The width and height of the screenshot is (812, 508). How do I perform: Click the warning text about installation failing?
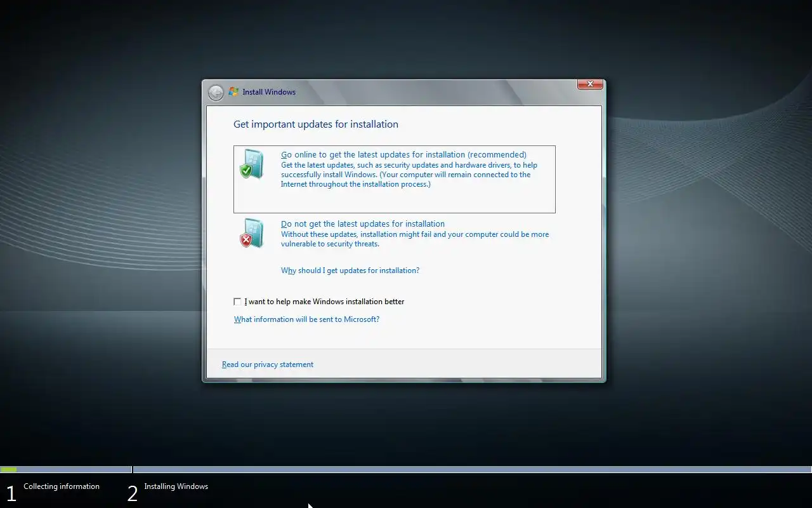click(x=415, y=239)
